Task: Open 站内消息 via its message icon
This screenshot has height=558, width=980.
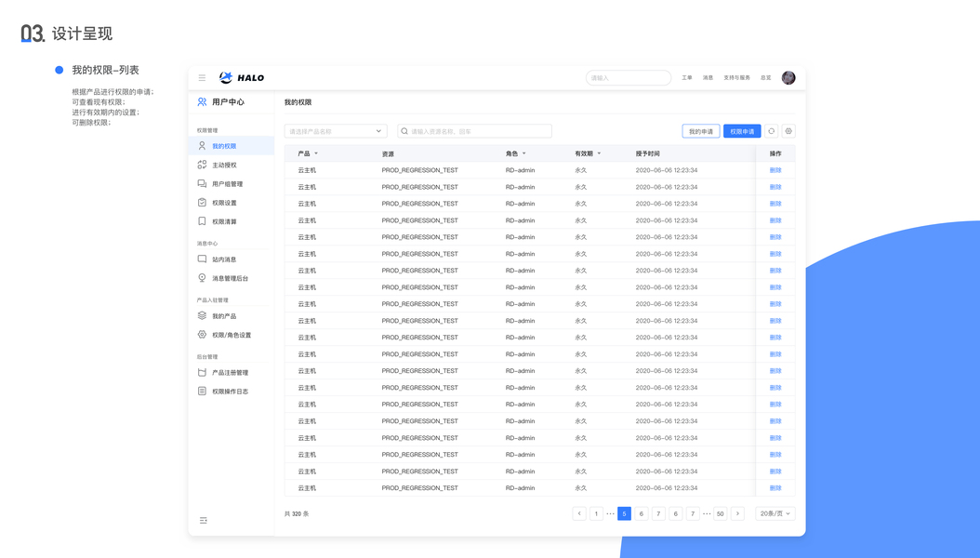Action: [202, 259]
